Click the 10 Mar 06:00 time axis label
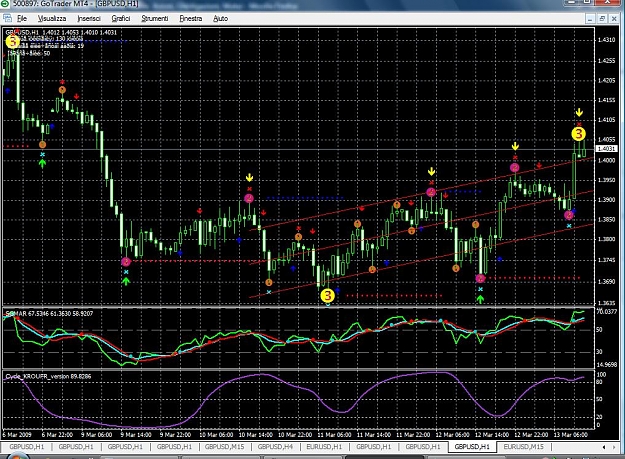The height and width of the screenshot is (459, 625). (216, 434)
